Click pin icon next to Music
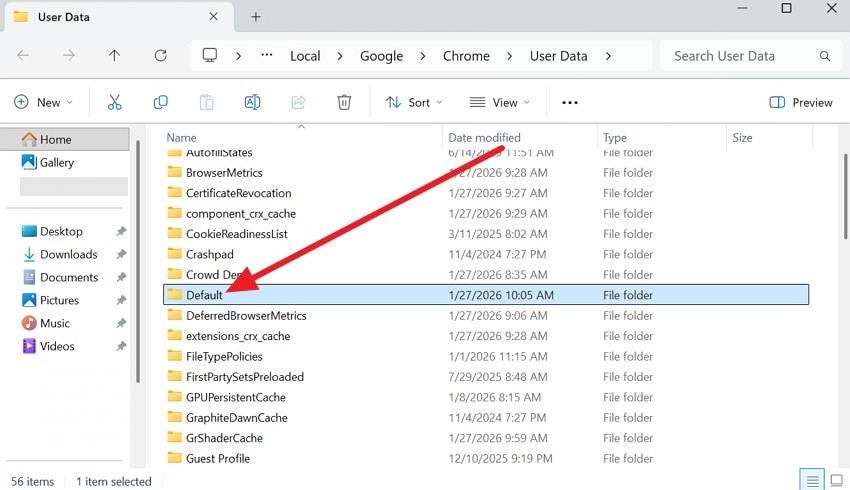 pos(121,323)
